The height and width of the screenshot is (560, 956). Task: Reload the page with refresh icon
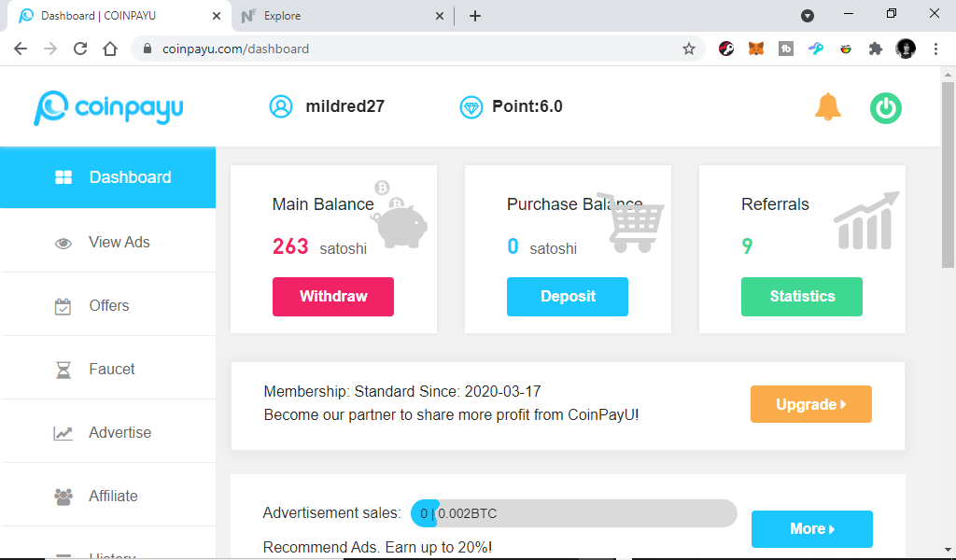(80, 49)
